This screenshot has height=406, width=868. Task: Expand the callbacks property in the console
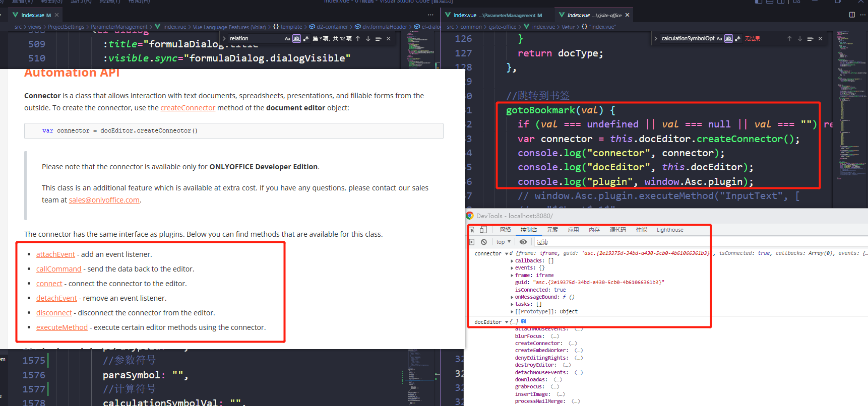512,261
